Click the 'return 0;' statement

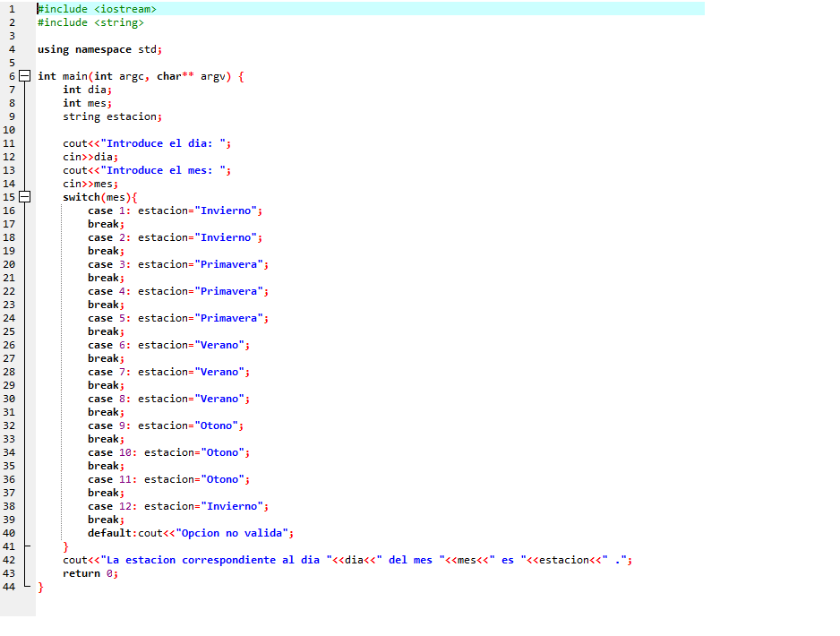click(x=90, y=573)
